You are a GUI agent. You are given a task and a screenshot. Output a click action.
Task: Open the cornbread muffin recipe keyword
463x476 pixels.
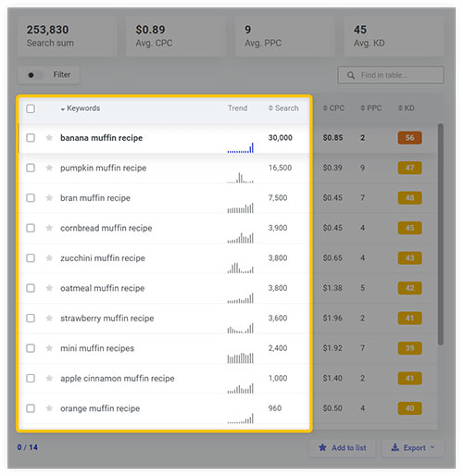point(106,228)
